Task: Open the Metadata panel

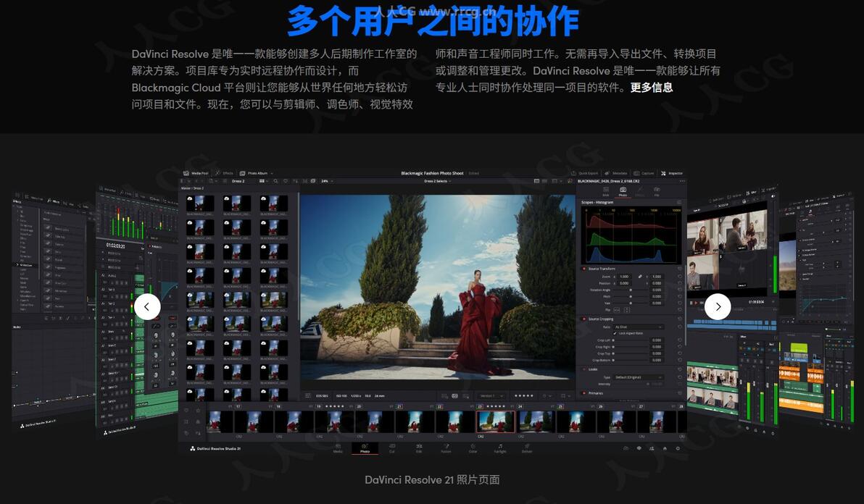Action: (x=616, y=173)
